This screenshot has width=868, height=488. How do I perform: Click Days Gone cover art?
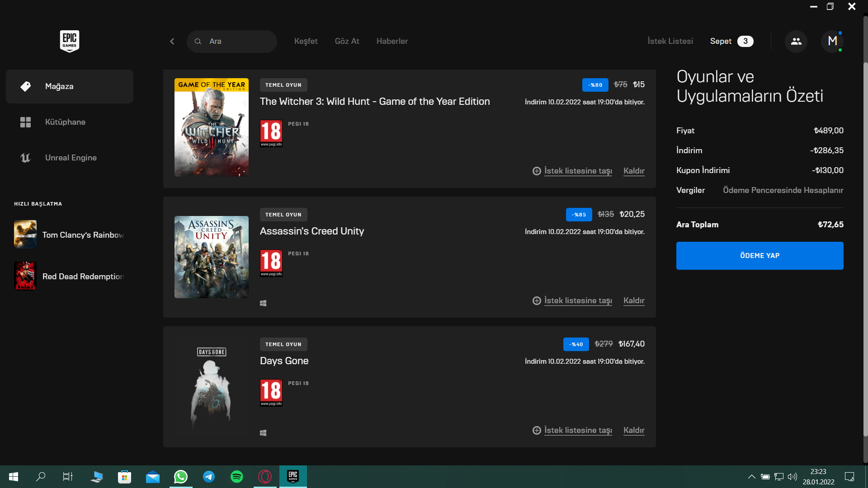[212, 387]
